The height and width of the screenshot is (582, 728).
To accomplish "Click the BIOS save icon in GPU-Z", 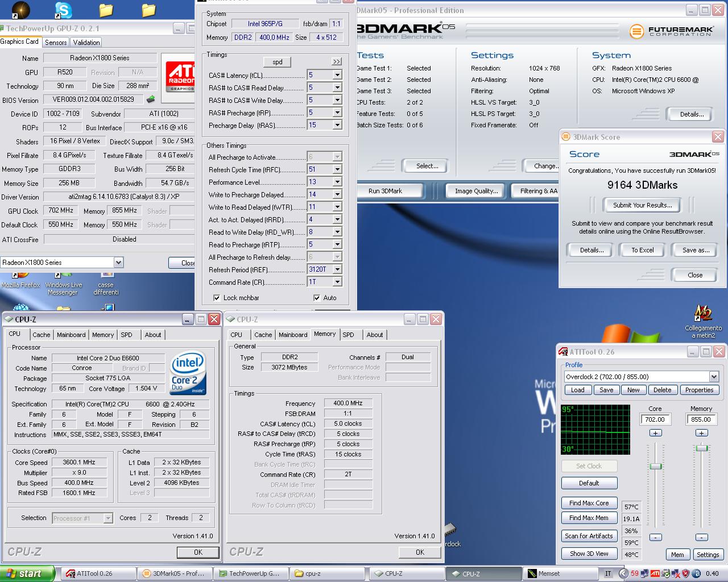I will point(151,99).
